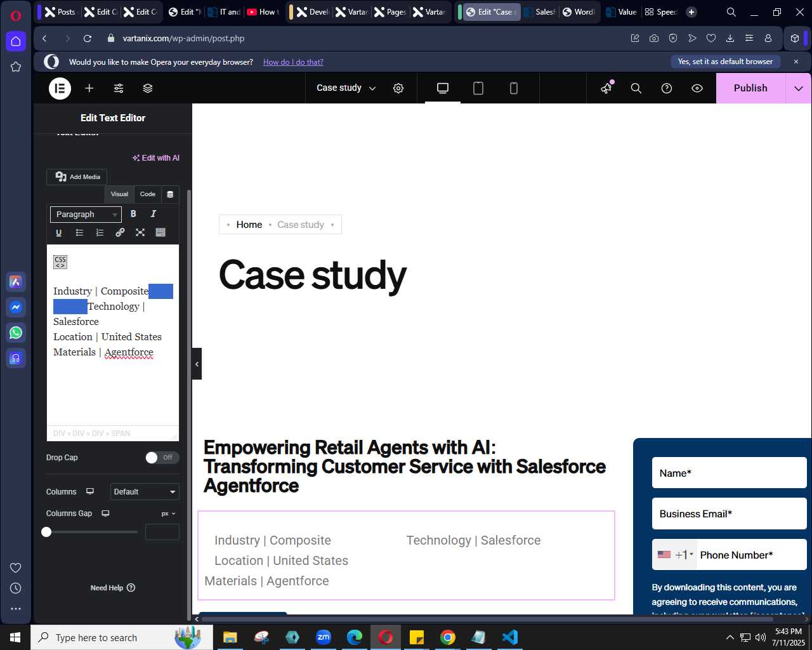812x650 pixels.
Task: Open Messenger in Opera sidebar
Action: click(x=16, y=307)
